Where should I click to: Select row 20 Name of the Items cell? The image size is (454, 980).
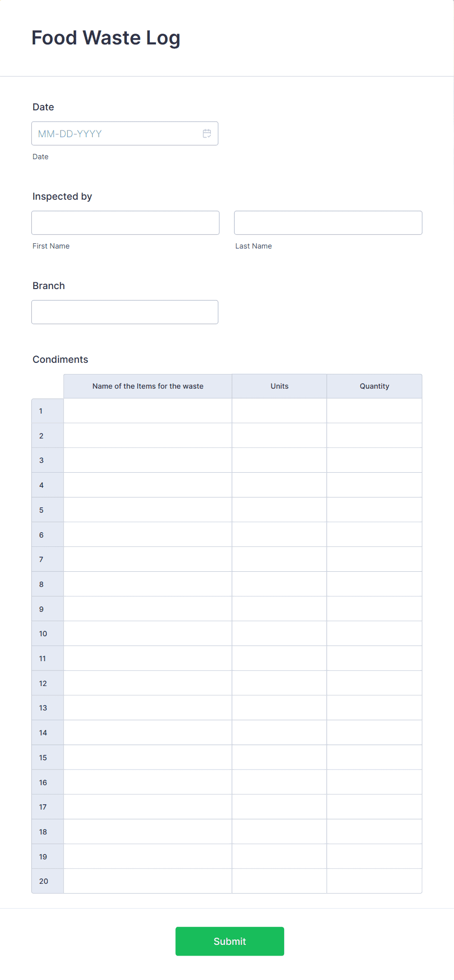pos(147,881)
